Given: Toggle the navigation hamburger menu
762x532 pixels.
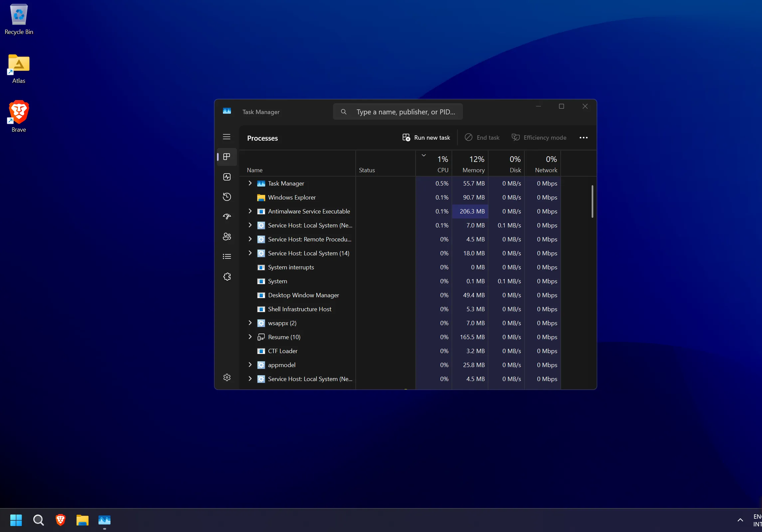Looking at the screenshot, I should (227, 137).
